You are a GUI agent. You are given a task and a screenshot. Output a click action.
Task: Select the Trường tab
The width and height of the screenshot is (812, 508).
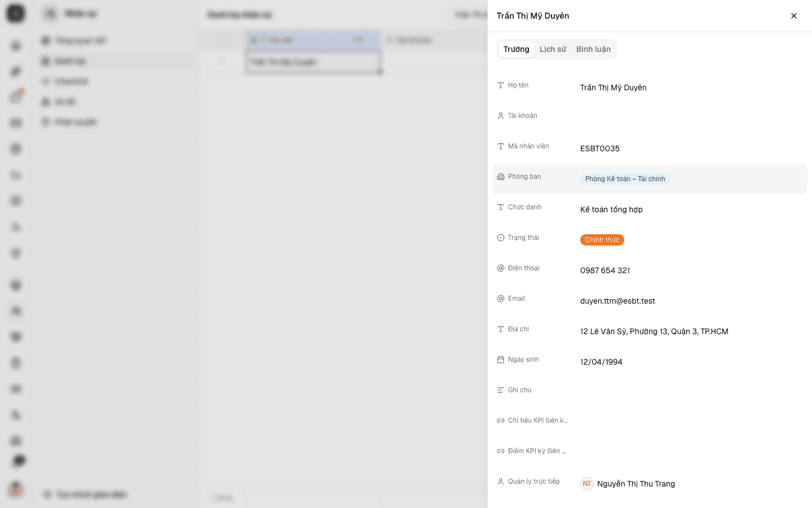click(x=517, y=49)
